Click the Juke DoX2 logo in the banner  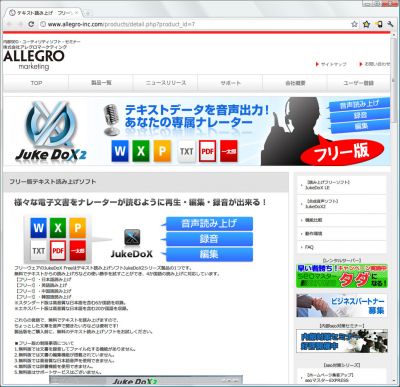(x=51, y=131)
